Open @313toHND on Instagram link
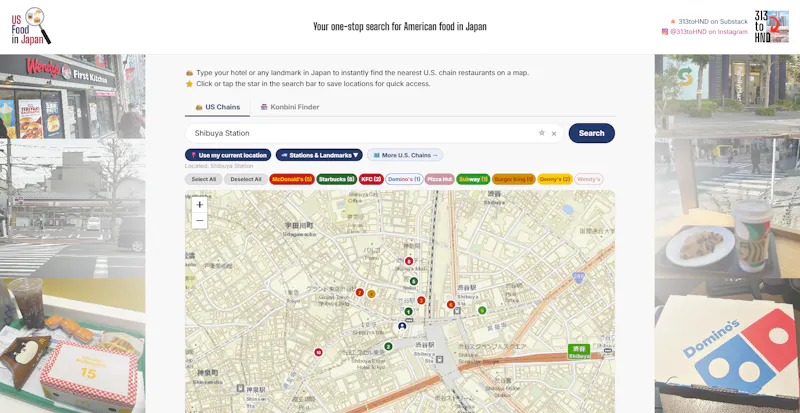 point(705,32)
